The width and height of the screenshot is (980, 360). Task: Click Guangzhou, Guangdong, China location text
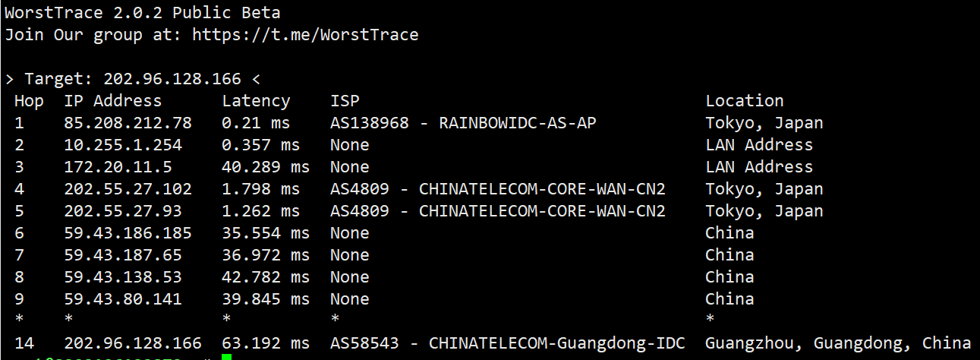[x=838, y=343]
